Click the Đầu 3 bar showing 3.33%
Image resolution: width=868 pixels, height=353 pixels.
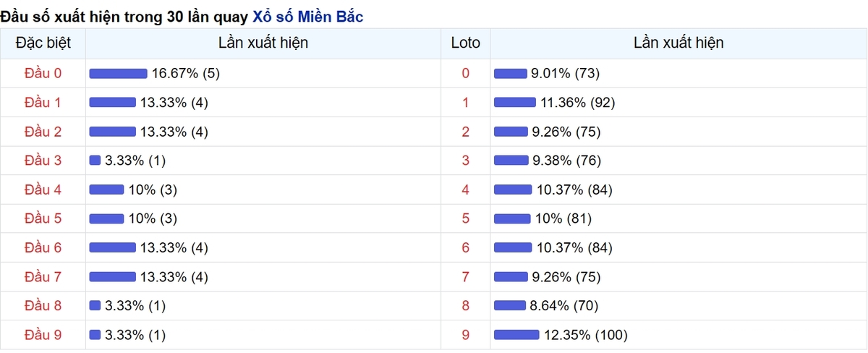tap(95, 161)
